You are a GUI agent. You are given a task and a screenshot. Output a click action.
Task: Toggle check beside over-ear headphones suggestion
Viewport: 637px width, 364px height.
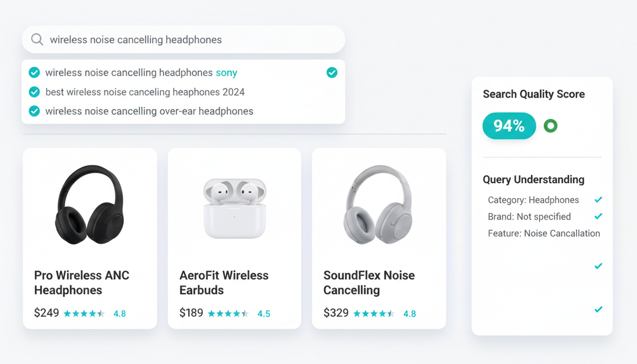[34, 111]
